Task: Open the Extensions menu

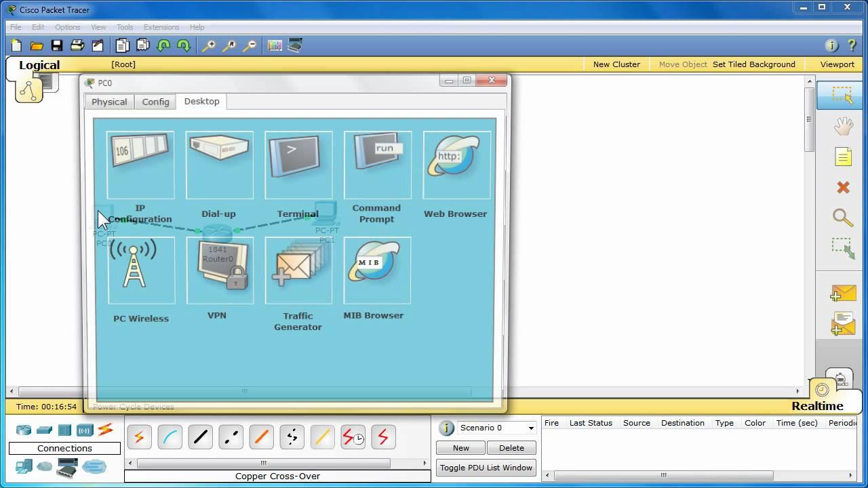Action: [161, 27]
